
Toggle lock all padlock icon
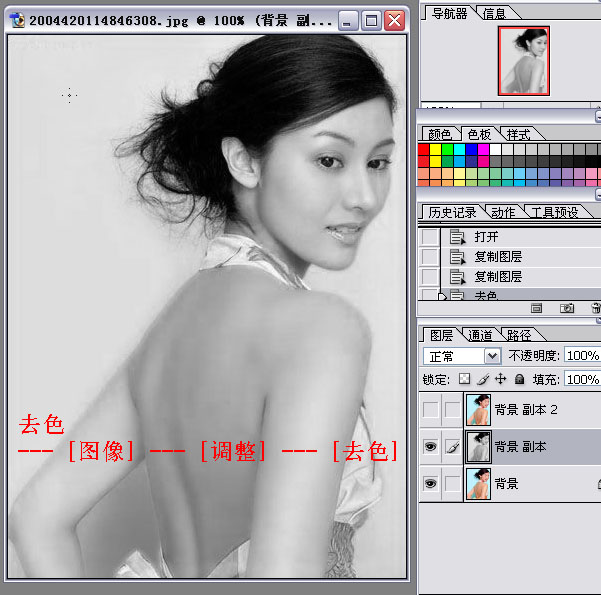pyautogui.click(x=519, y=379)
